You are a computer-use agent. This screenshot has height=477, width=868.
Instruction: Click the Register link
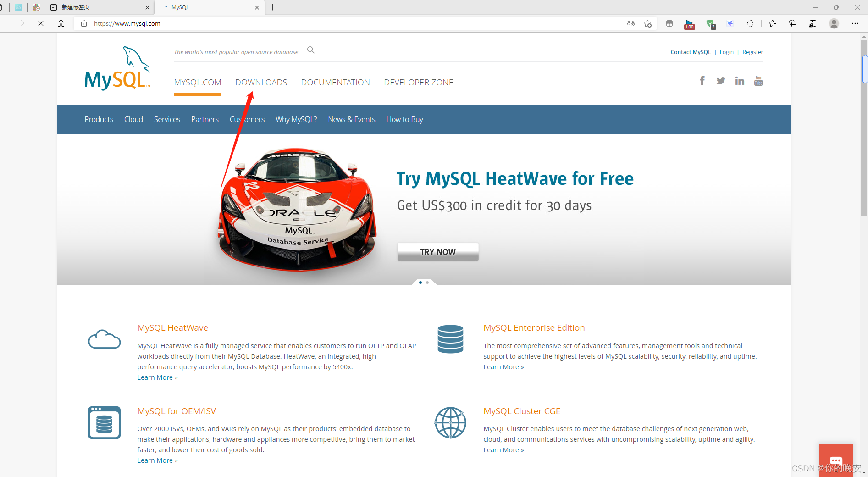tap(753, 52)
